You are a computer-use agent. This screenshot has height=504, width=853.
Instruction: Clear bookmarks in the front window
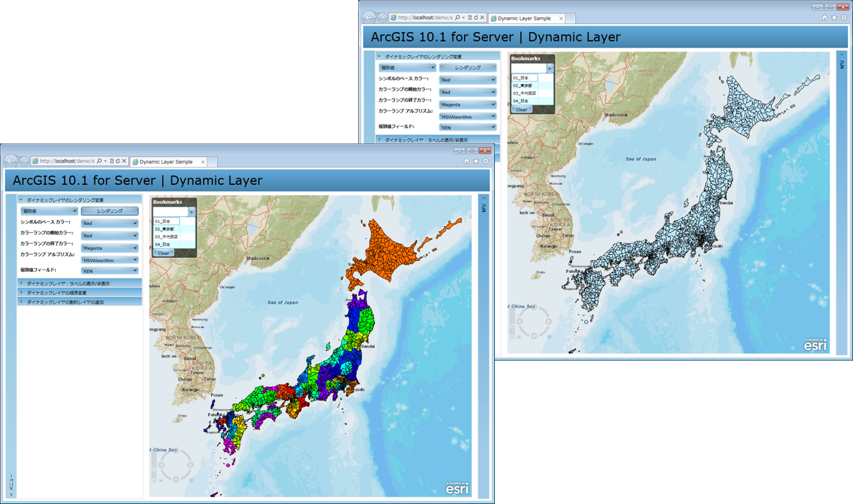coord(164,253)
